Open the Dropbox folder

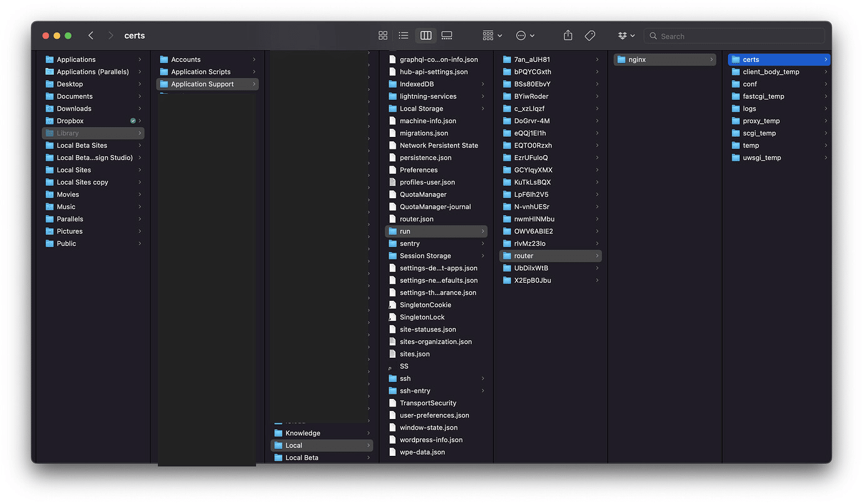point(93,121)
